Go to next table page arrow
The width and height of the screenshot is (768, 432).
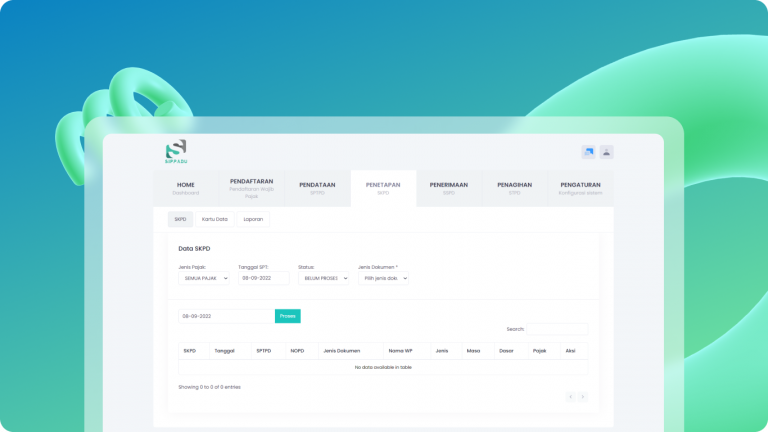[583, 397]
